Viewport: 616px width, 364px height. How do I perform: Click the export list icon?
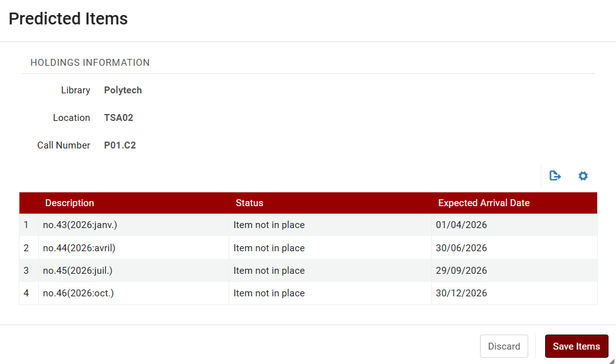click(x=555, y=176)
